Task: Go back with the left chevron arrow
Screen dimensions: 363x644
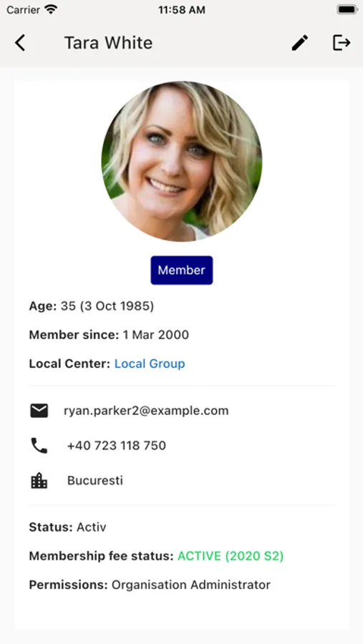Action: coord(20,43)
